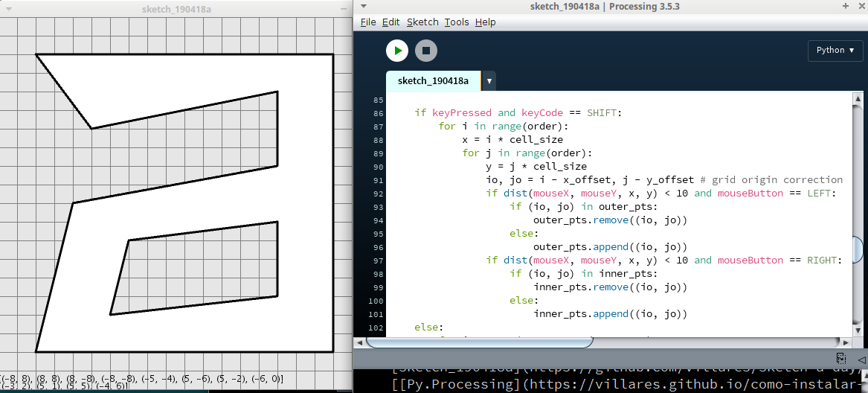
Task: Click the plus button in Processing titlebar
Action: coord(845,6)
